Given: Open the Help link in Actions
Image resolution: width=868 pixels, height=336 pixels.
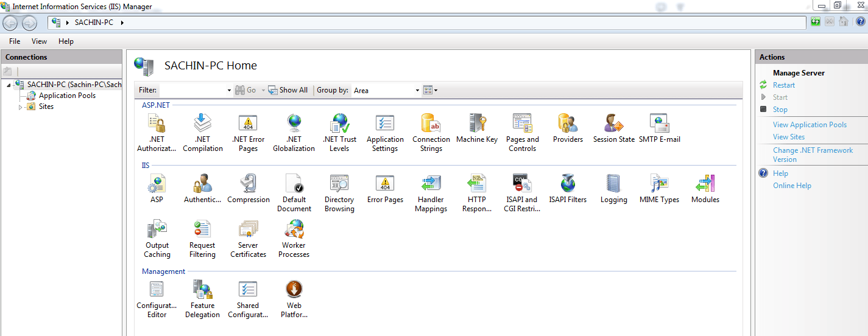Looking at the screenshot, I should [x=780, y=173].
